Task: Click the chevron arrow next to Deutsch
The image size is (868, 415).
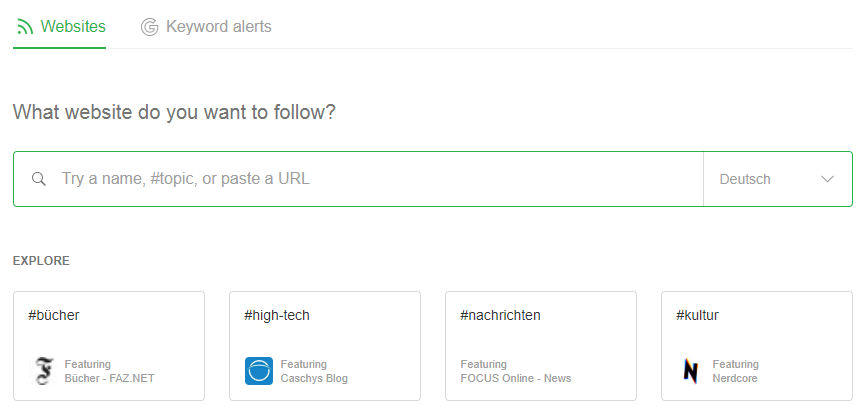Action: (827, 179)
